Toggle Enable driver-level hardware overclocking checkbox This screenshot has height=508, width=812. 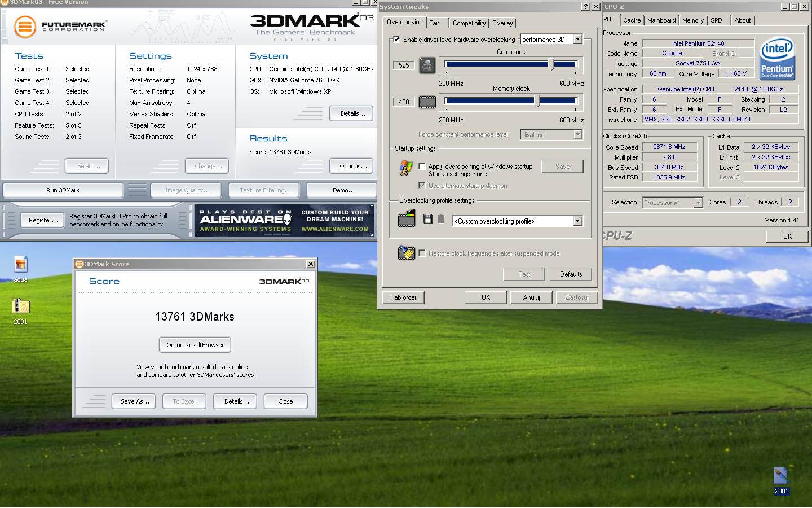pyautogui.click(x=396, y=39)
